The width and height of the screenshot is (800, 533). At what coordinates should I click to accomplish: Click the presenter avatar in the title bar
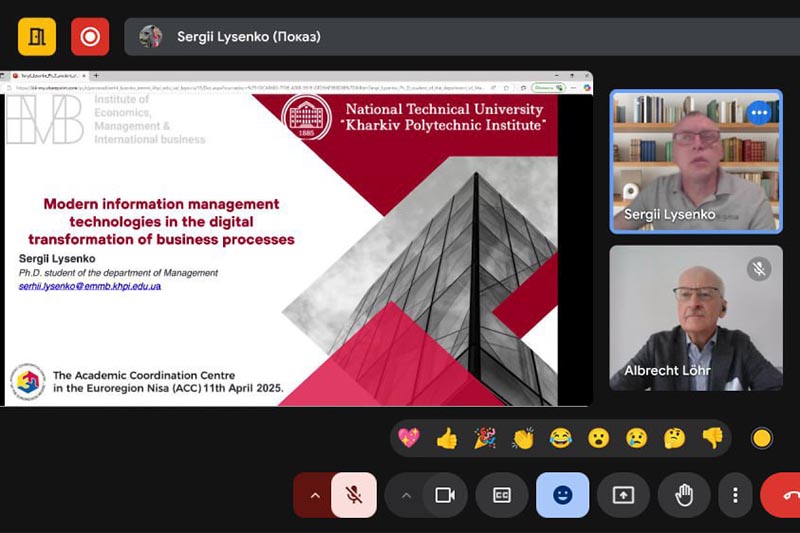tap(151, 37)
